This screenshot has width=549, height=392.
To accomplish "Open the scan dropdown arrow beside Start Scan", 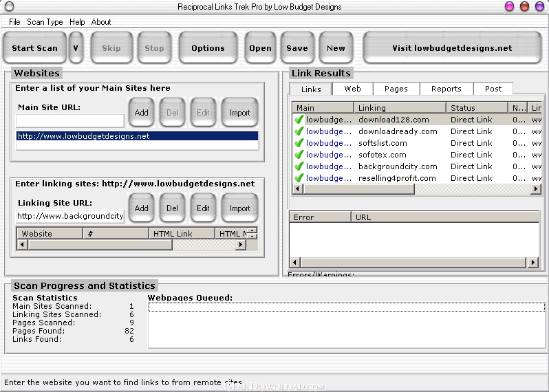I will pyautogui.click(x=76, y=48).
